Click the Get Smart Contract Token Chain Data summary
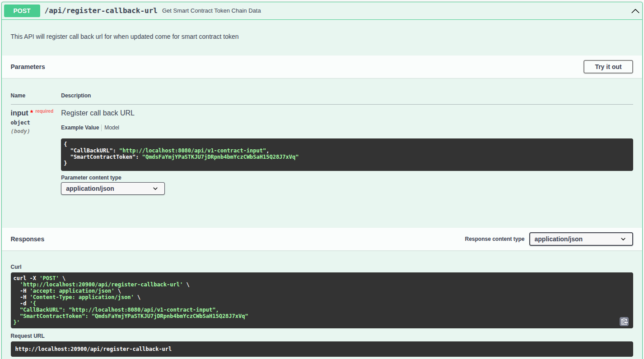 [x=211, y=10]
